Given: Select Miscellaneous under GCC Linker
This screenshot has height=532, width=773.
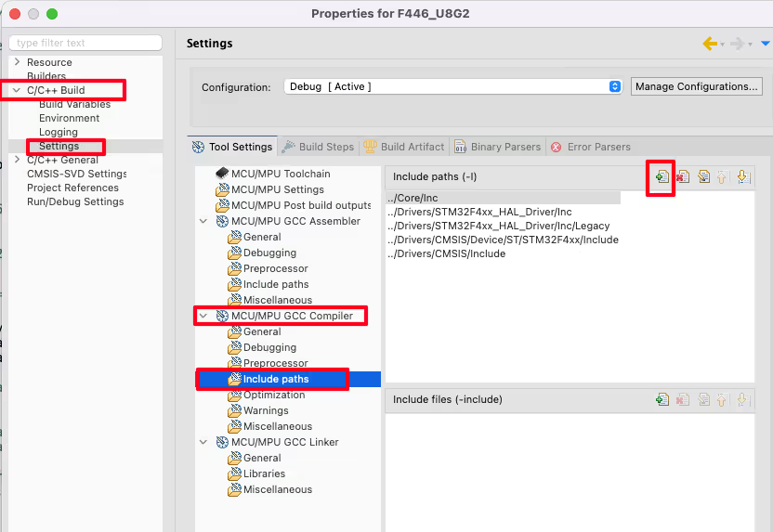Looking at the screenshot, I should (270, 489).
